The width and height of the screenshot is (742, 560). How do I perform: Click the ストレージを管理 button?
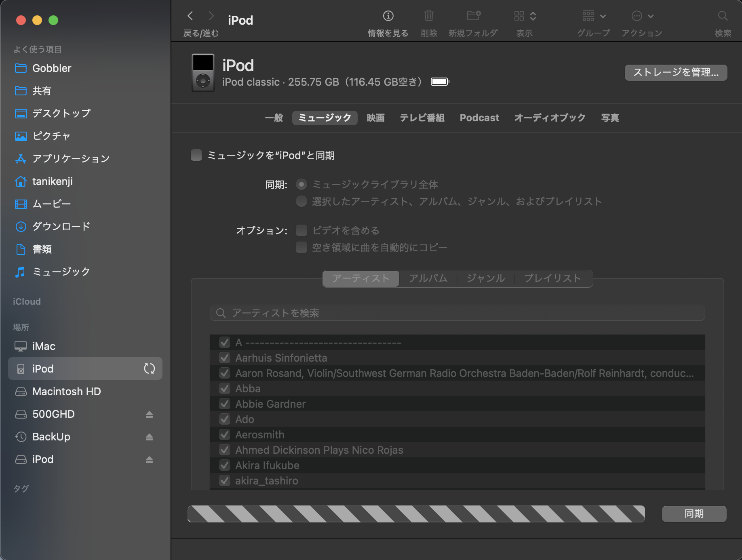pos(676,73)
